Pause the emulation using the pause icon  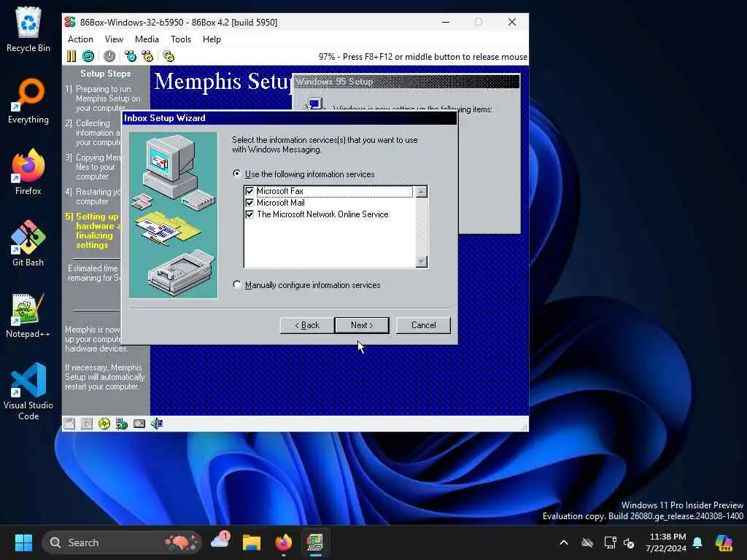71,56
